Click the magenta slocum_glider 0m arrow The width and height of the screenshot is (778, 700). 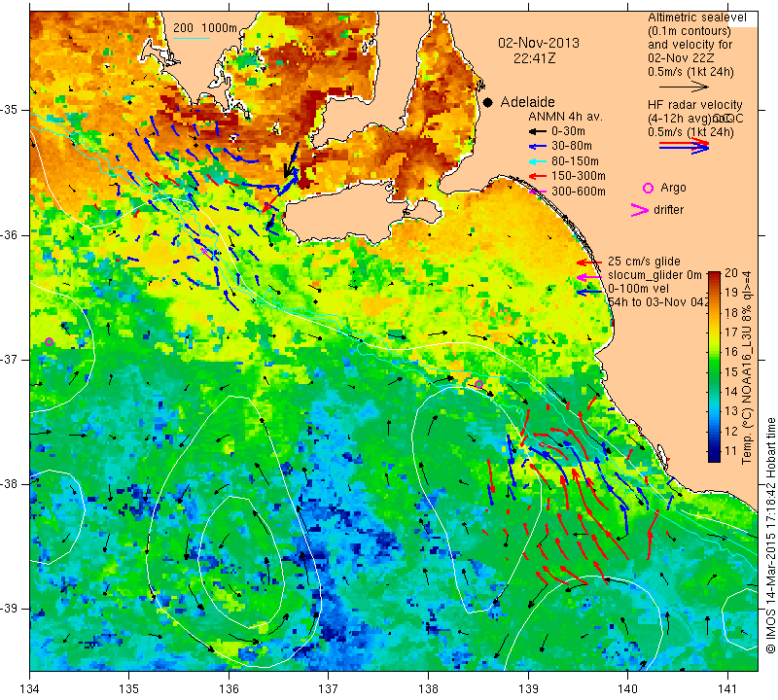tap(589, 277)
